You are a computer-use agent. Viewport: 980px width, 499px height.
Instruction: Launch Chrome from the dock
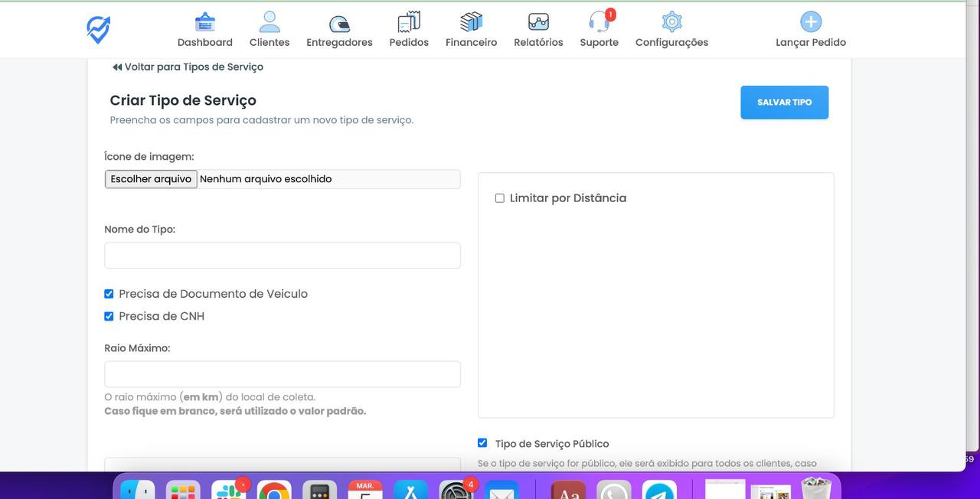click(274, 491)
